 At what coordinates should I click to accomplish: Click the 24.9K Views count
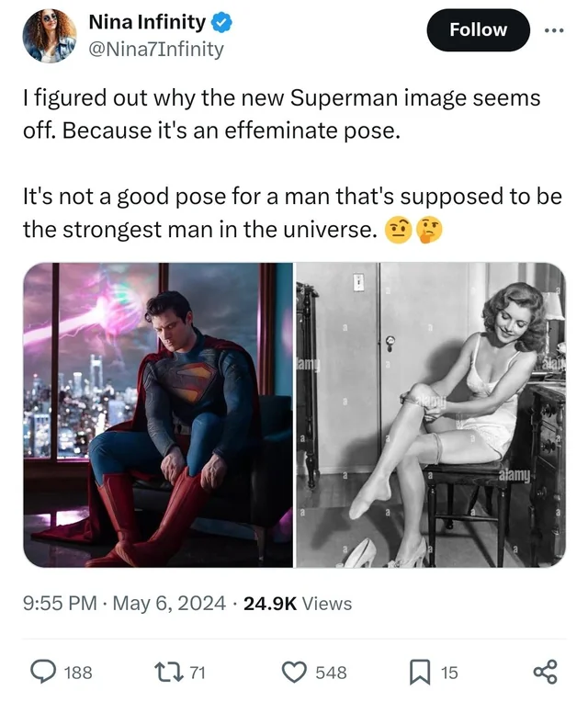(298, 603)
